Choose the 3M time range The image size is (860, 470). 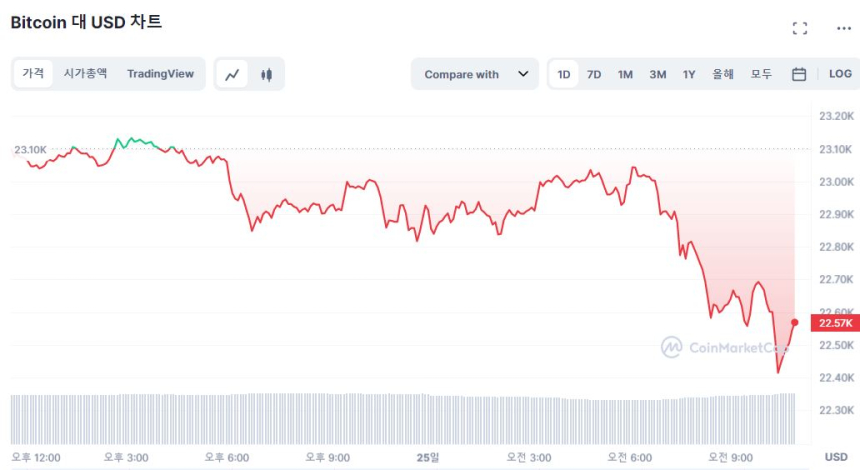pos(657,74)
